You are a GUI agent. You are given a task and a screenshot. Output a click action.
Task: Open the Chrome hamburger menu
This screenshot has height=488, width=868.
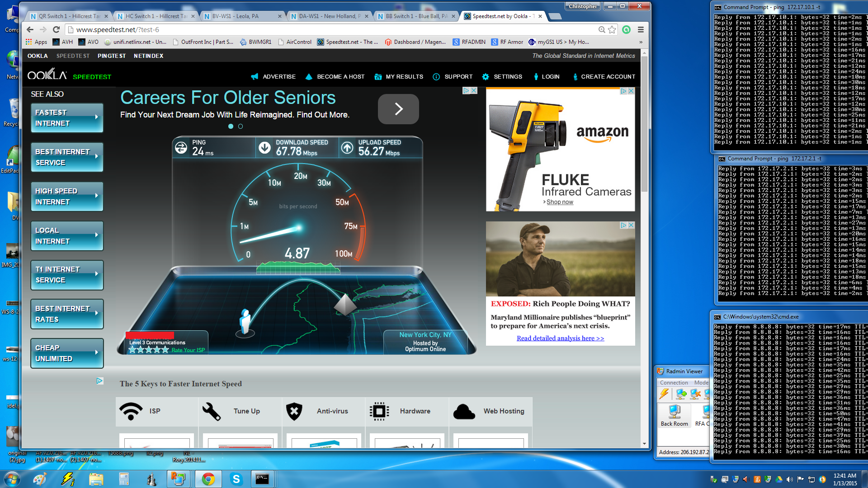coord(641,30)
